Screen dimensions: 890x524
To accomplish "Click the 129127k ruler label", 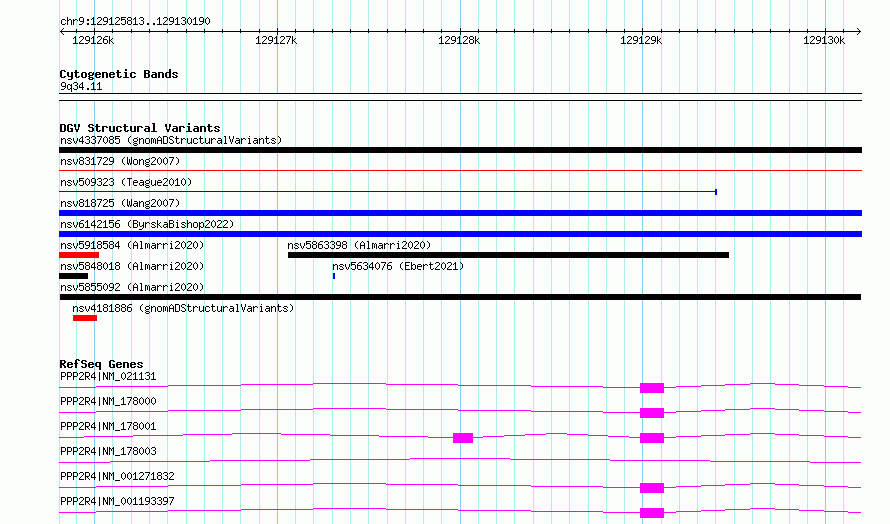I will coord(276,40).
